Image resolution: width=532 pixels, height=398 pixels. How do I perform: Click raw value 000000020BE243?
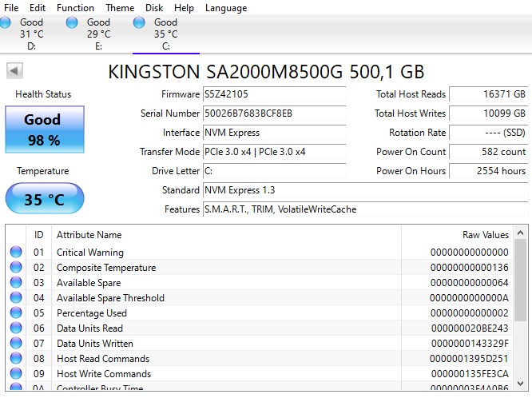pos(470,328)
